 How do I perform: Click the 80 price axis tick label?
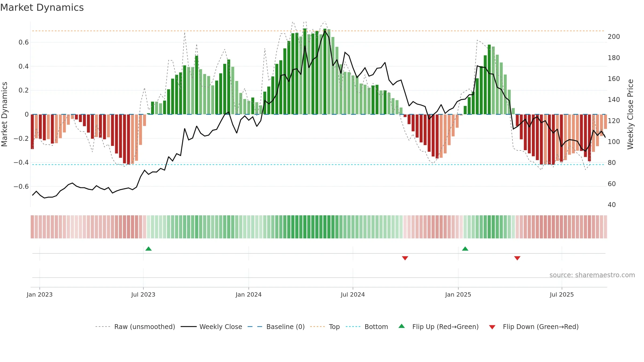(612, 163)
